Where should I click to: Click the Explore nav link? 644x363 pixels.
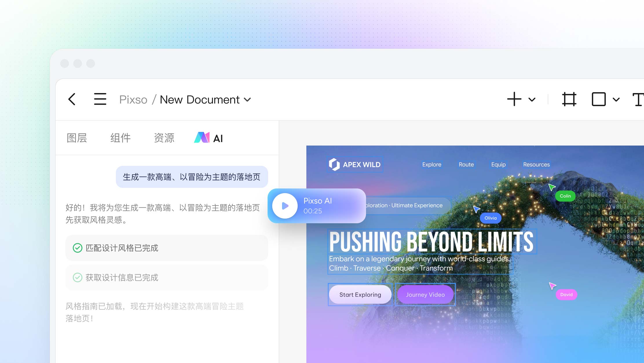click(x=432, y=164)
